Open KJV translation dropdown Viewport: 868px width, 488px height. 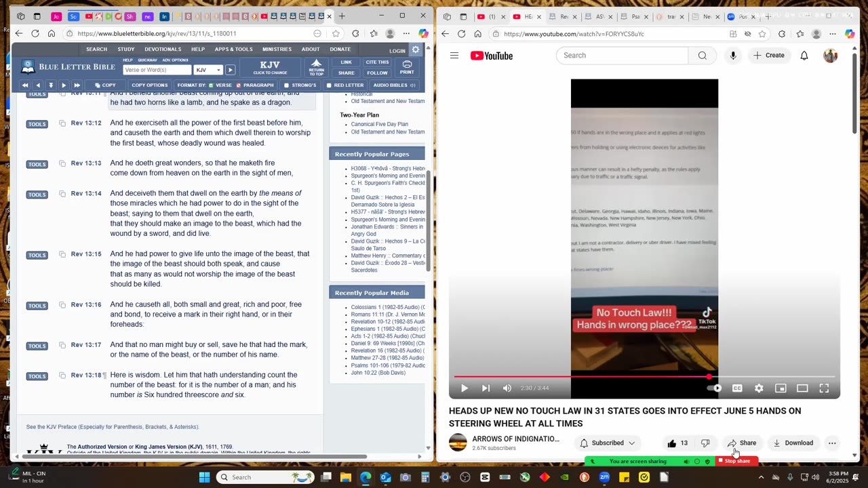tap(208, 70)
